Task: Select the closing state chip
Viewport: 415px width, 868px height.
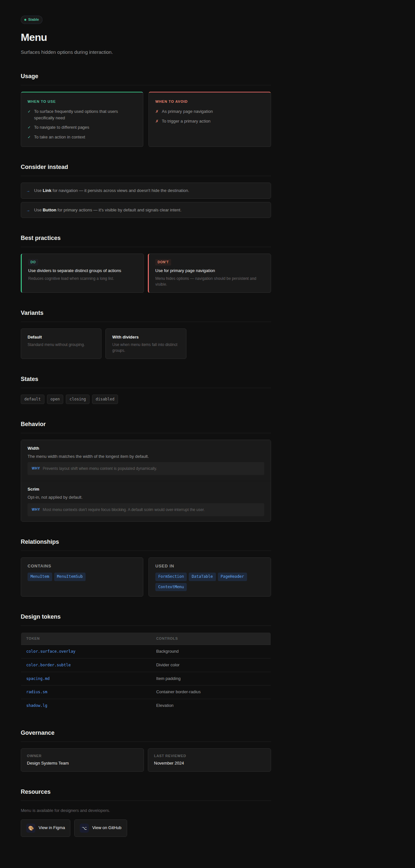Action: click(77, 399)
